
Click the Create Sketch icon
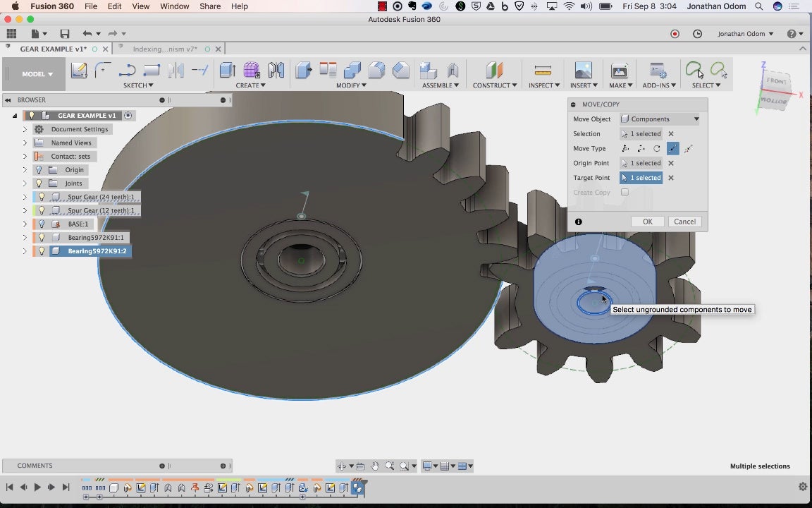[x=79, y=70]
